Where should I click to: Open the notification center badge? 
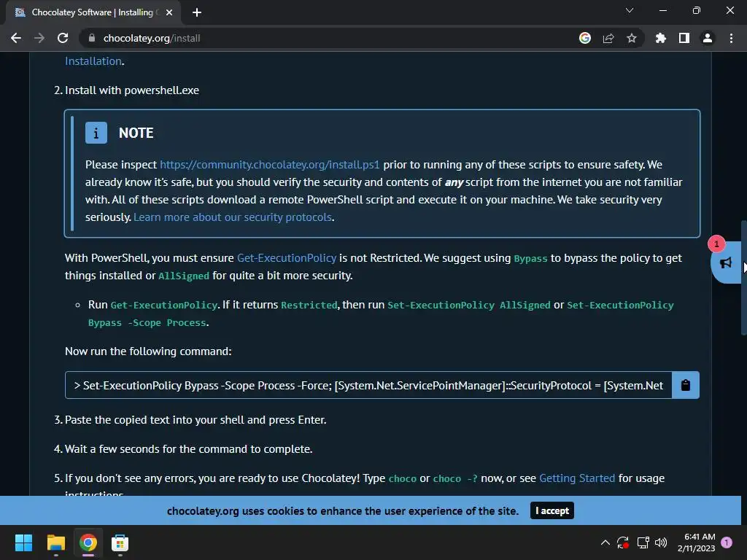(727, 542)
